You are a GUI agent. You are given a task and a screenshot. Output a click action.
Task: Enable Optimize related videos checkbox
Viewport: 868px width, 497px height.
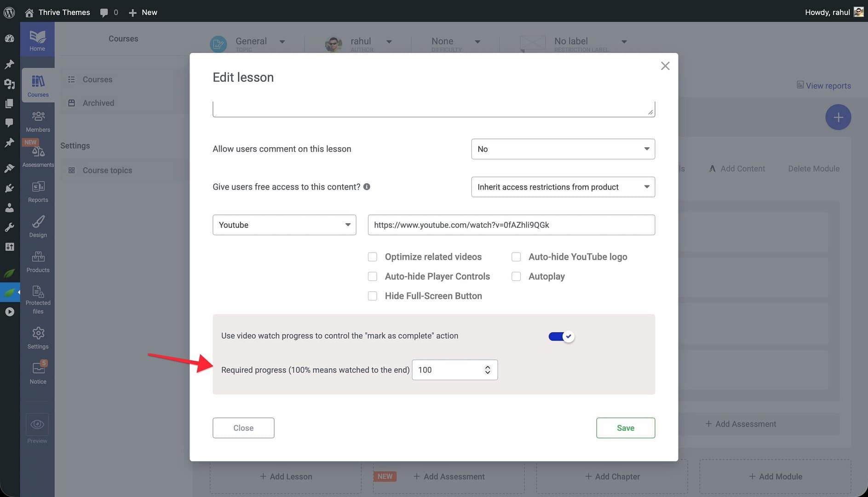point(373,257)
